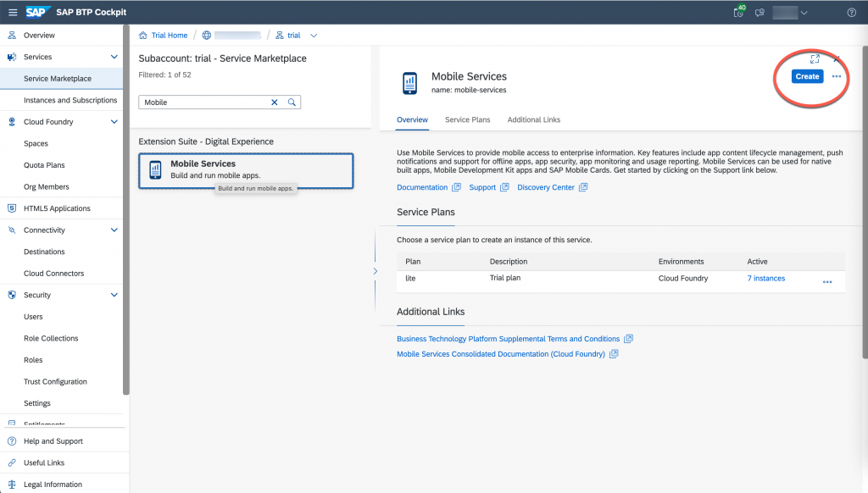Screen dimensions: 868x493
Task: Click the Useful Links chain icon
Action: coord(12,463)
